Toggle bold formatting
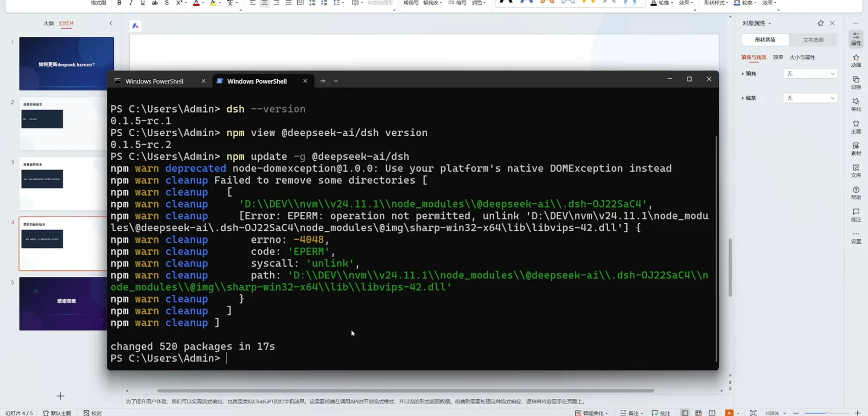The image size is (868, 416). (119, 3)
